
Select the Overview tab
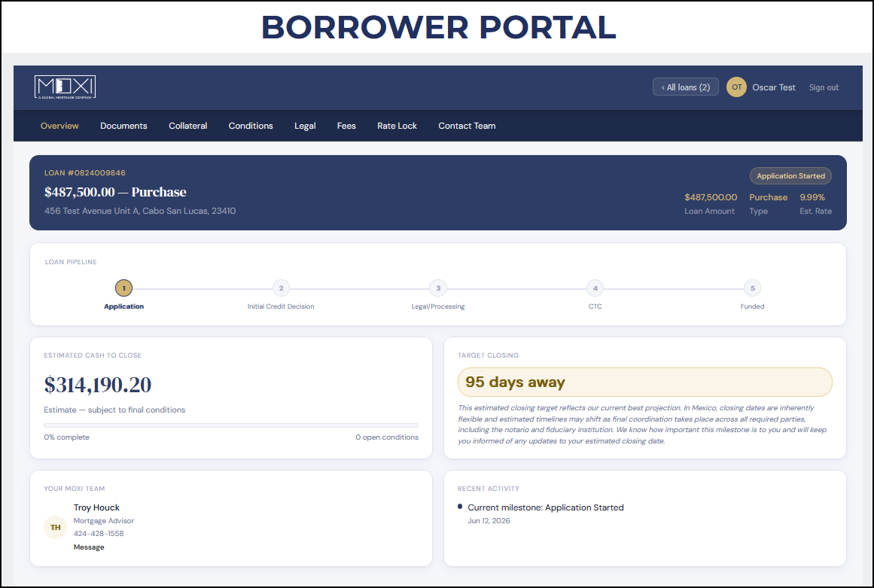click(59, 126)
